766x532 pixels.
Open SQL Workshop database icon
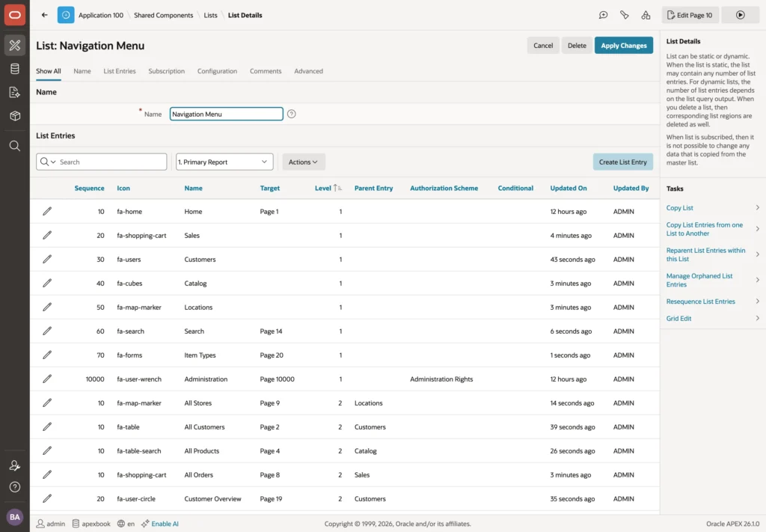coord(15,69)
